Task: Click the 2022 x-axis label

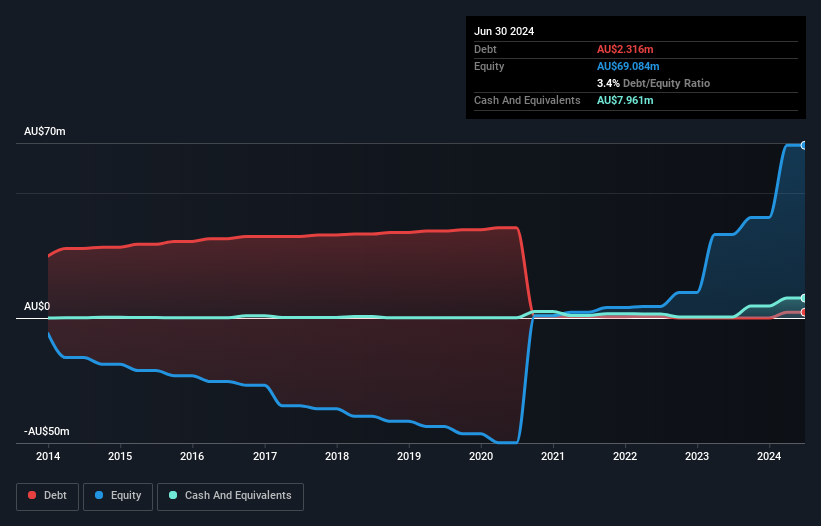Action: [x=625, y=456]
